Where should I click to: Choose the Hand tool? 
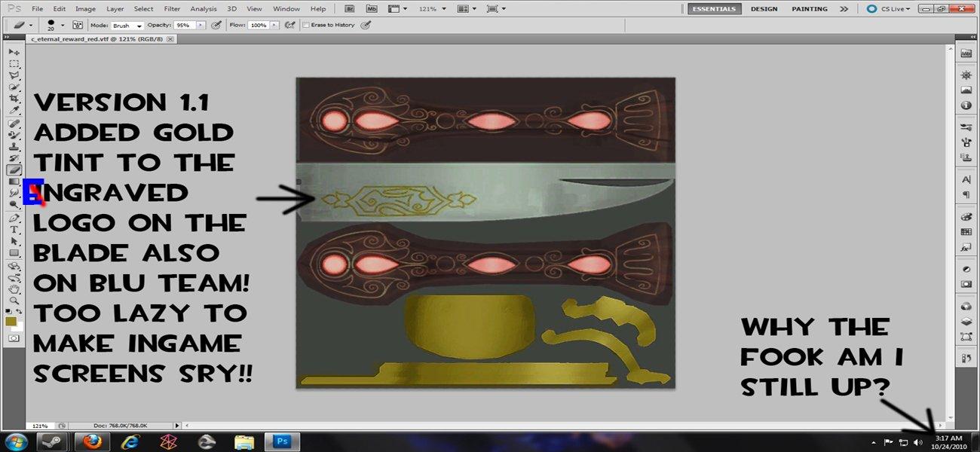pos(14,289)
